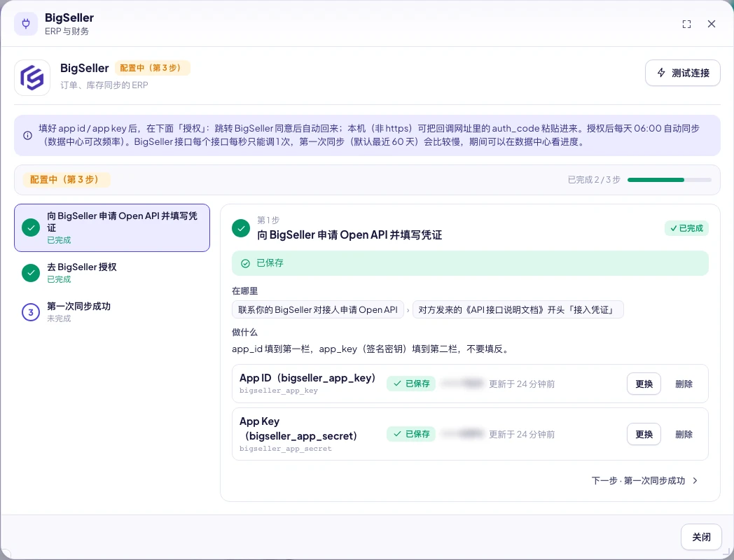Click the plug icon in dialog header
The height and width of the screenshot is (560, 734).
point(26,23)
